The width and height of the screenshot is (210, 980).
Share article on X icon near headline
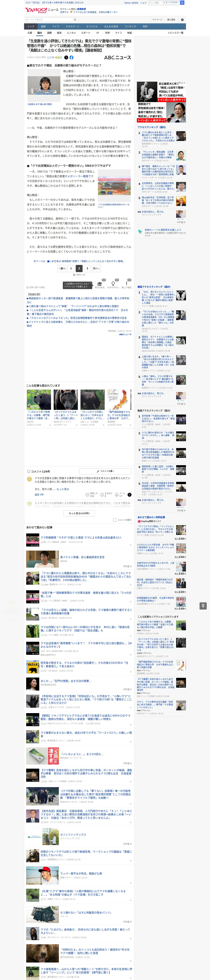coord(66,57)
